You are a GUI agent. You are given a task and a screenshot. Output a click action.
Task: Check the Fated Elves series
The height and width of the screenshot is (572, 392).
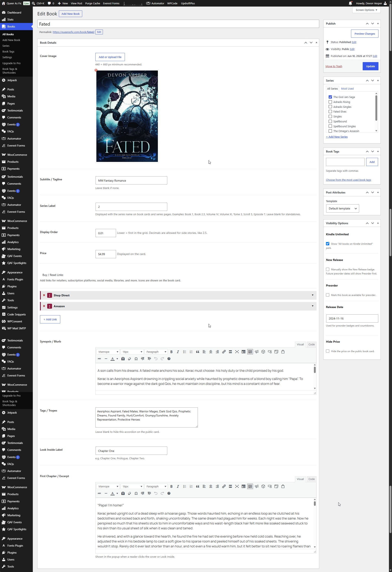[330, 111]
